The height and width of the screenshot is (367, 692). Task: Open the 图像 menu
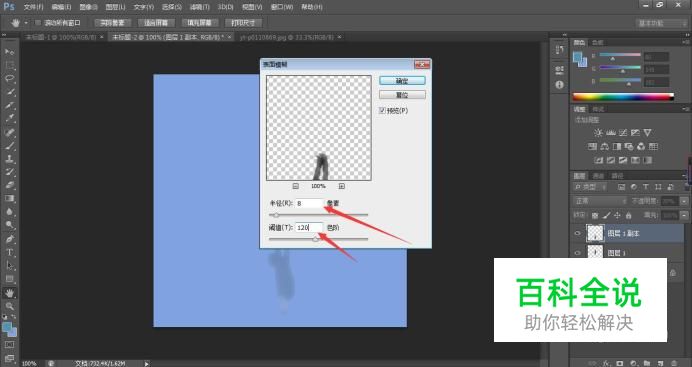tap(88, 7)
